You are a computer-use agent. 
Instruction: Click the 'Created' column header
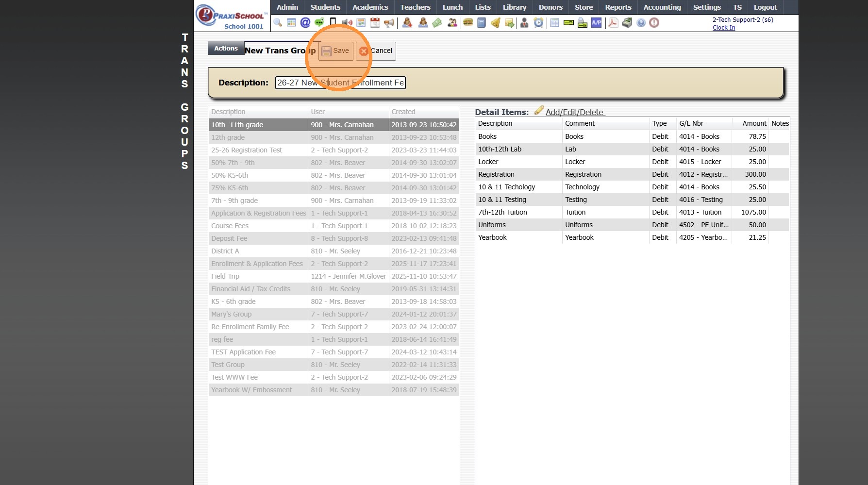point(424,112)
